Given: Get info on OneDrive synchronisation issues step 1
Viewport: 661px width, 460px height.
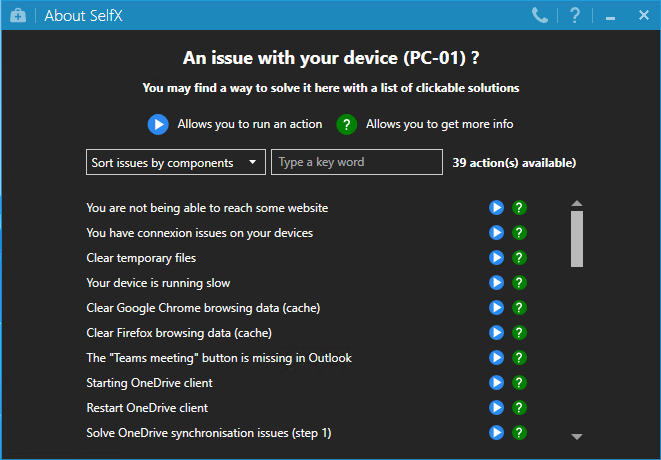Looking at the screenshot, I should [x=519, y=433].
